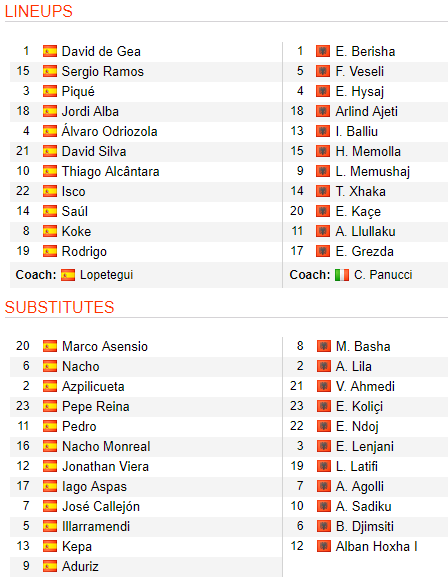
Task: Open Thiago Alcântara player page
Action: pos(111,171)
